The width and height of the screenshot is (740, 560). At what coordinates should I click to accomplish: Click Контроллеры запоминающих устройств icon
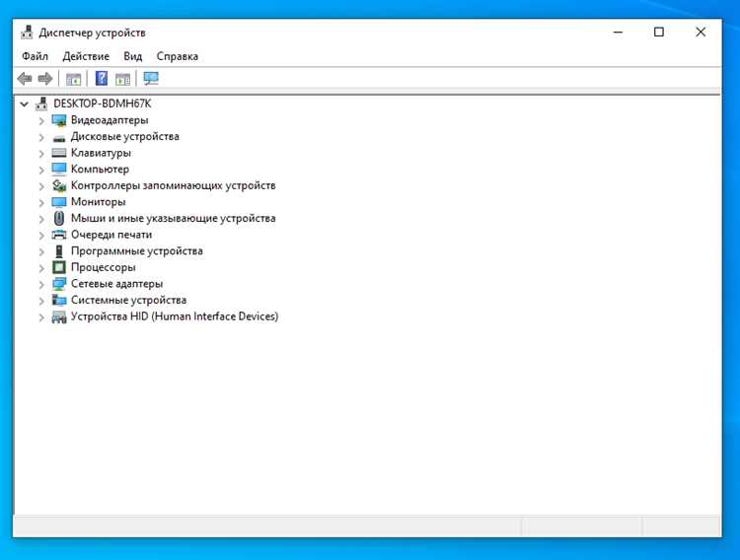pos(59,185)
